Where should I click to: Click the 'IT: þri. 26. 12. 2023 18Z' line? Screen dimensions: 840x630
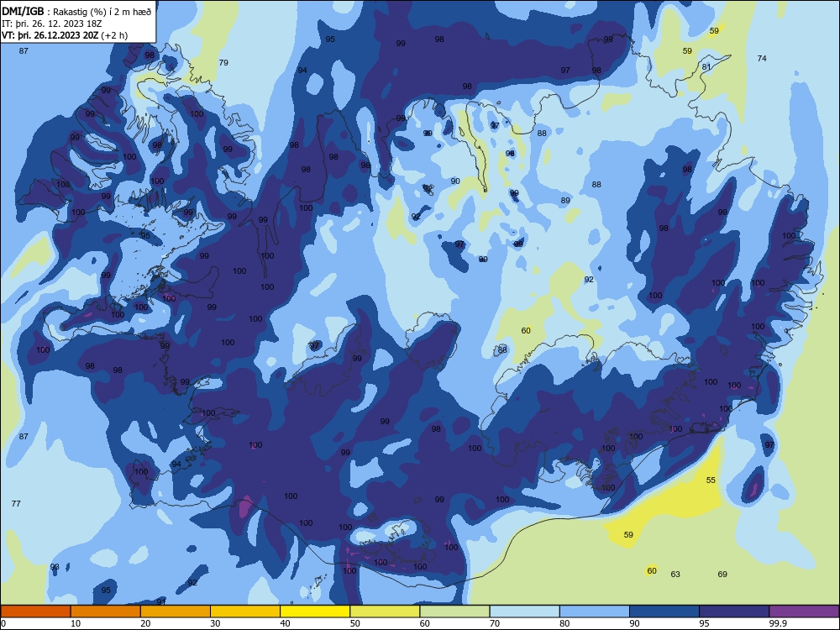(51, 24)
